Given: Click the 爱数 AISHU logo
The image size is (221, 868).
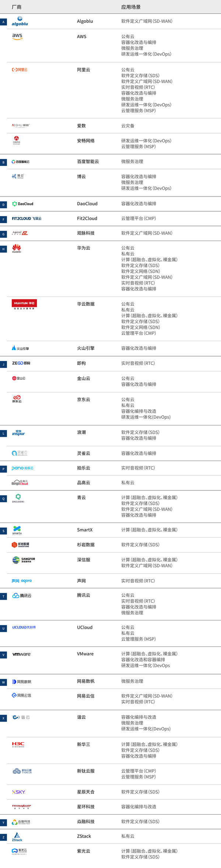Looking at the screenshot, I should [x=21, y=125].
